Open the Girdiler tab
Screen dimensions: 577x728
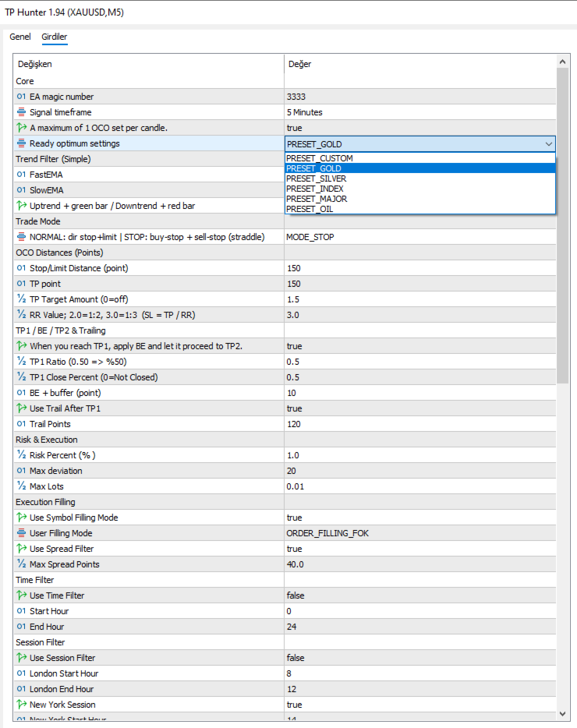(55, 37)
